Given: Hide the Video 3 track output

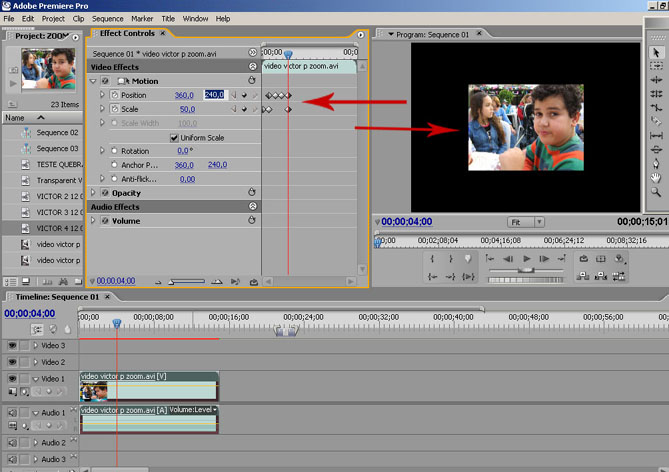Looking at the screenshot, I should 12,345.
